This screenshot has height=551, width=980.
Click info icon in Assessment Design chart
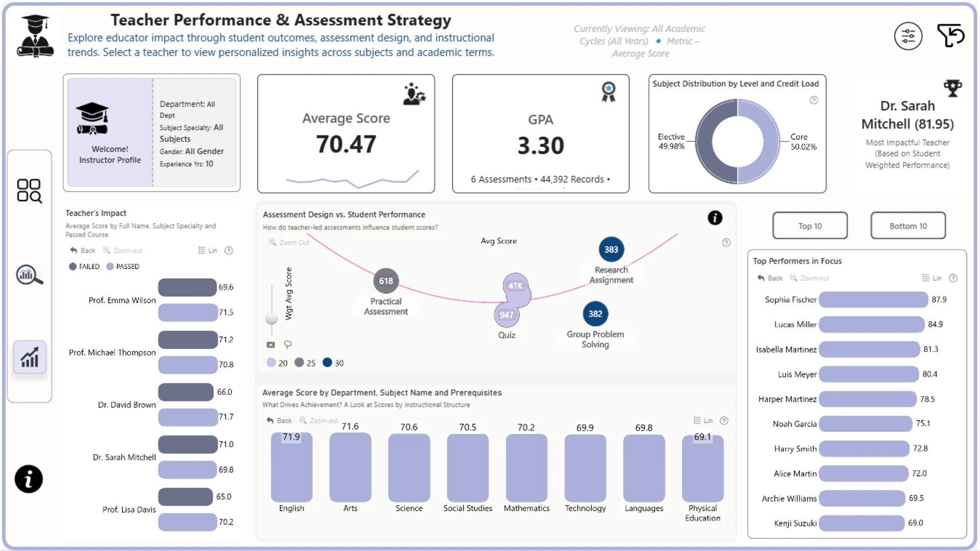click(715, 218)
